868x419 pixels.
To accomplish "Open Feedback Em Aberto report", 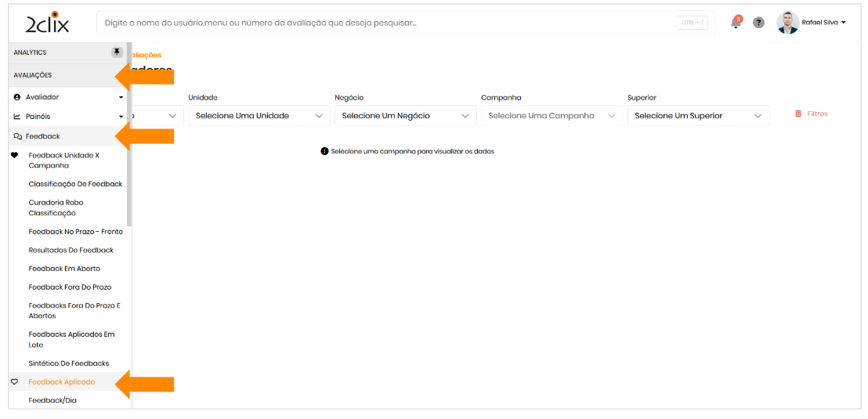I will [64, 269].
